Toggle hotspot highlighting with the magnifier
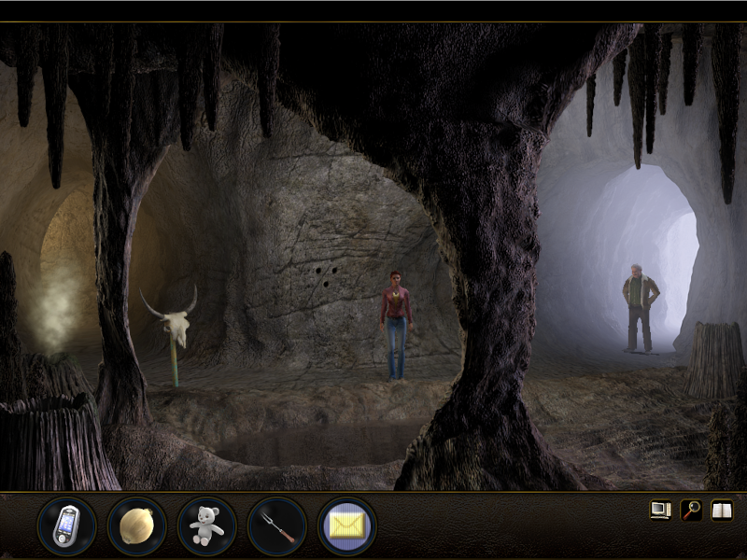The image size is (747, 560). pos(690,511)
